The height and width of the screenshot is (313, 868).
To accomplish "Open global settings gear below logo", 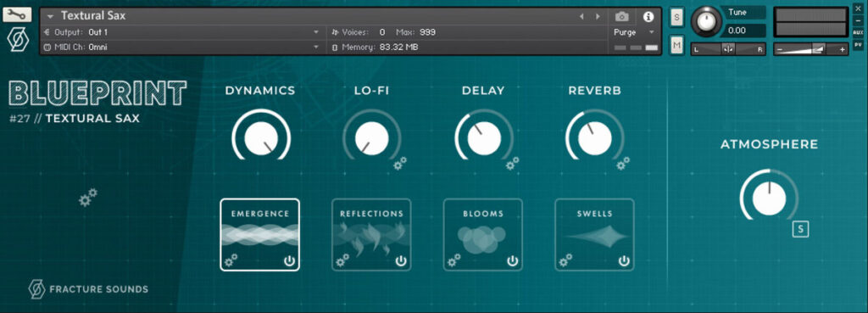I will tap(87, 198).
